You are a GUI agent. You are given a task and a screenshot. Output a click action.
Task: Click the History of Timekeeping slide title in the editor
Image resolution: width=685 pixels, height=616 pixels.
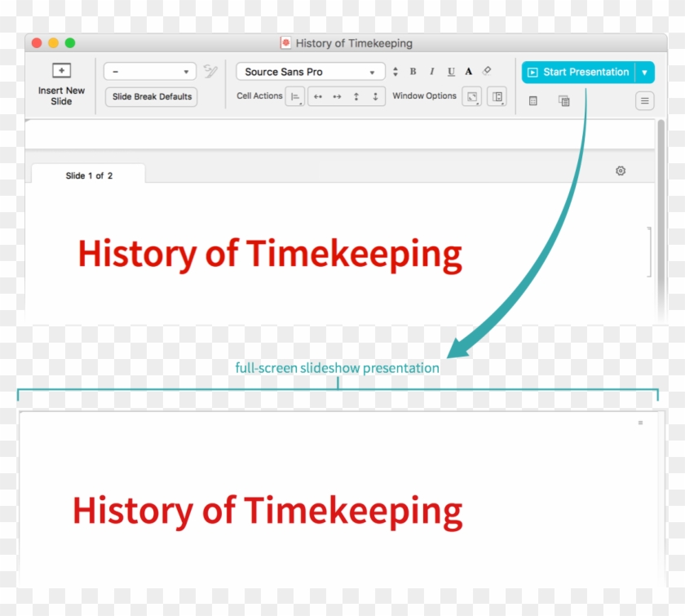[x=270, y=254]
